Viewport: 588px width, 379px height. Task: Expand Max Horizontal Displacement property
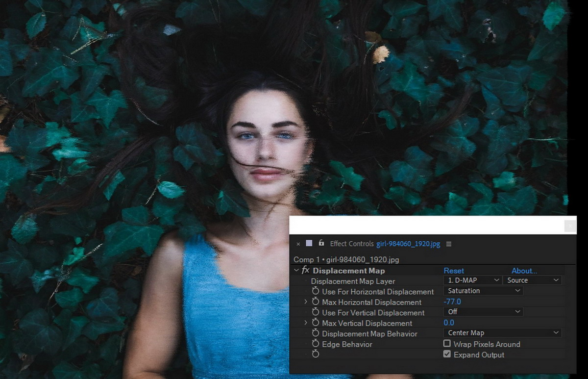click(306, 302)
